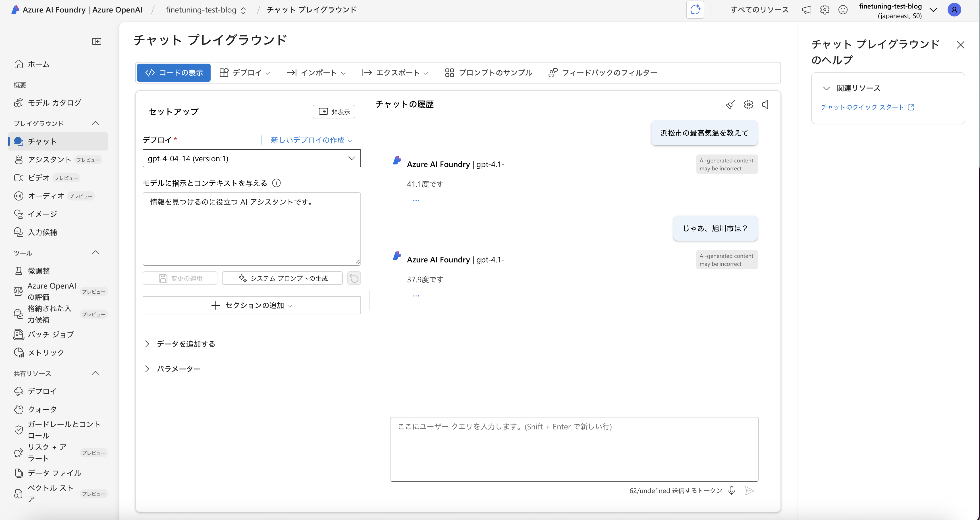Hide setup panel with 非表示

(334, 112)
